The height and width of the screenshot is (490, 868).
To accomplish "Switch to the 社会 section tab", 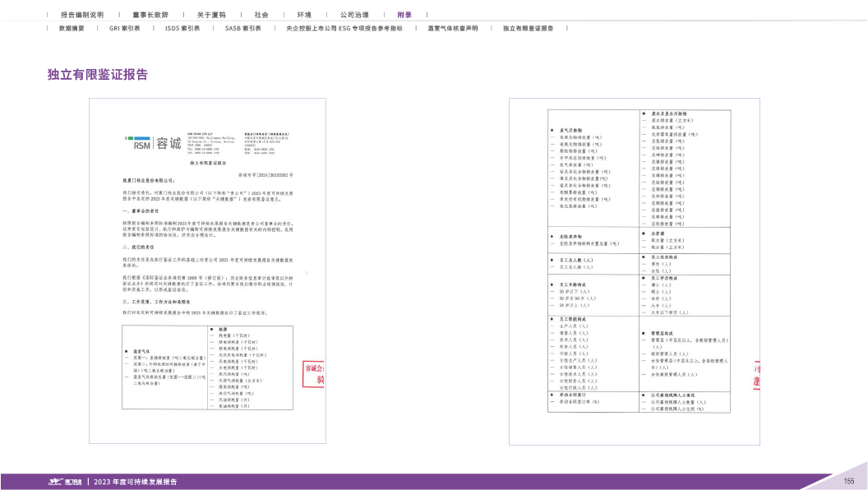I will pos(261,15).
